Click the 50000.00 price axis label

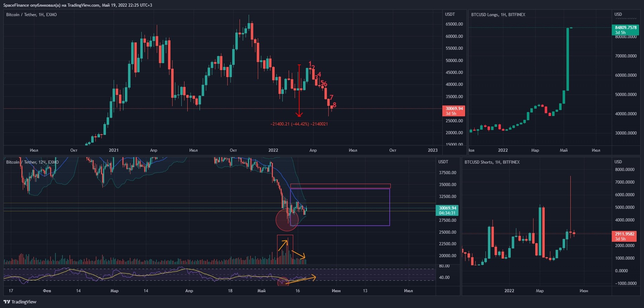coord(454,61)
